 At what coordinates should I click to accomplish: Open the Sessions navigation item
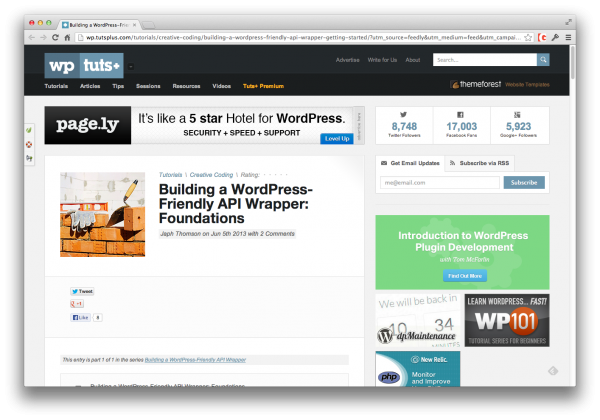point(148,86)
